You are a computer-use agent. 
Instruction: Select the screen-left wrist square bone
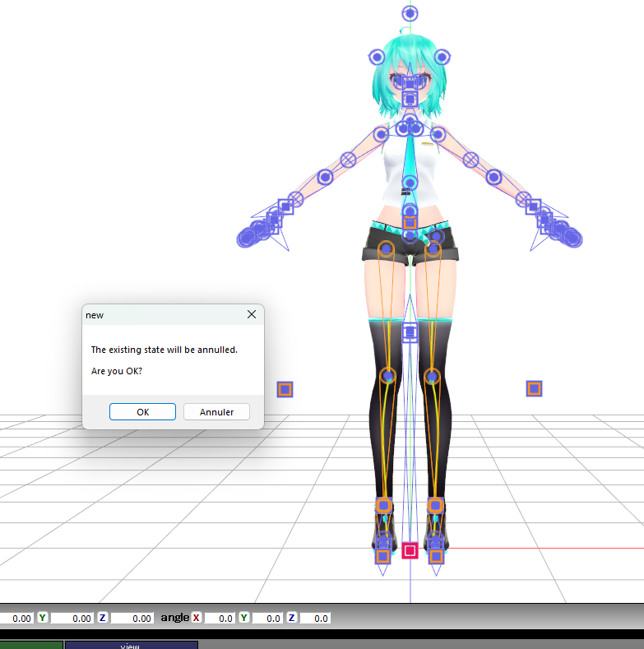tap(285, 206)
